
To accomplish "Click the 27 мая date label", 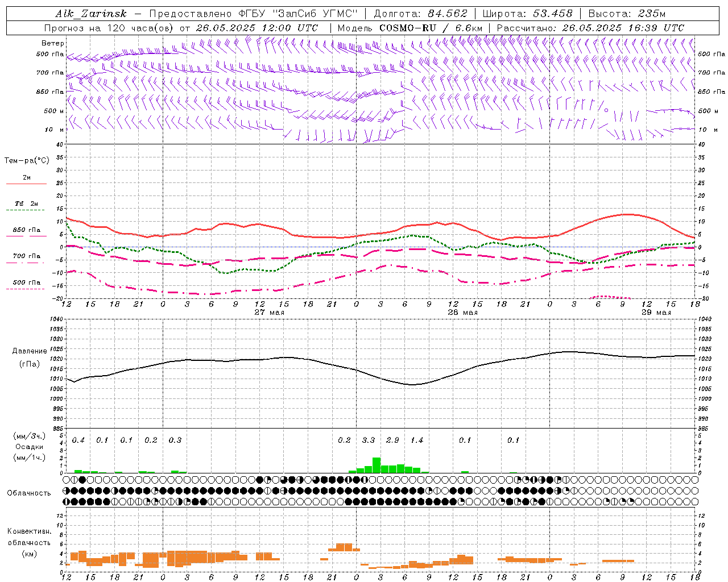I will (270, 313).
